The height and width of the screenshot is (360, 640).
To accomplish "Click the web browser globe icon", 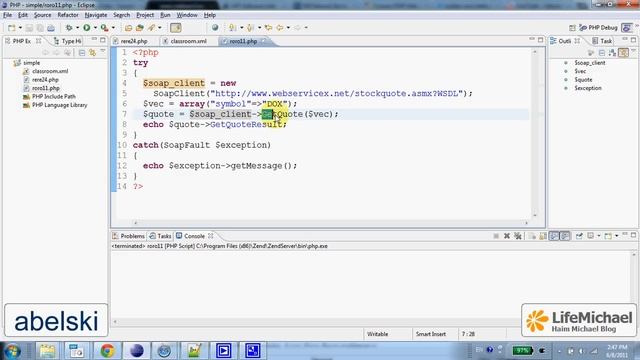I will pyautogui.click(x=215, y=27).
